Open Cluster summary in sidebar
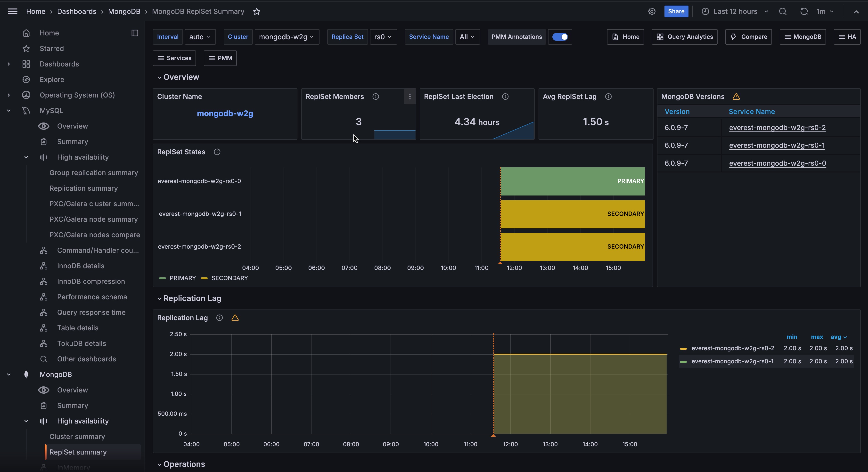The width and height of the screenshot is (868, 472). [77, 436]
